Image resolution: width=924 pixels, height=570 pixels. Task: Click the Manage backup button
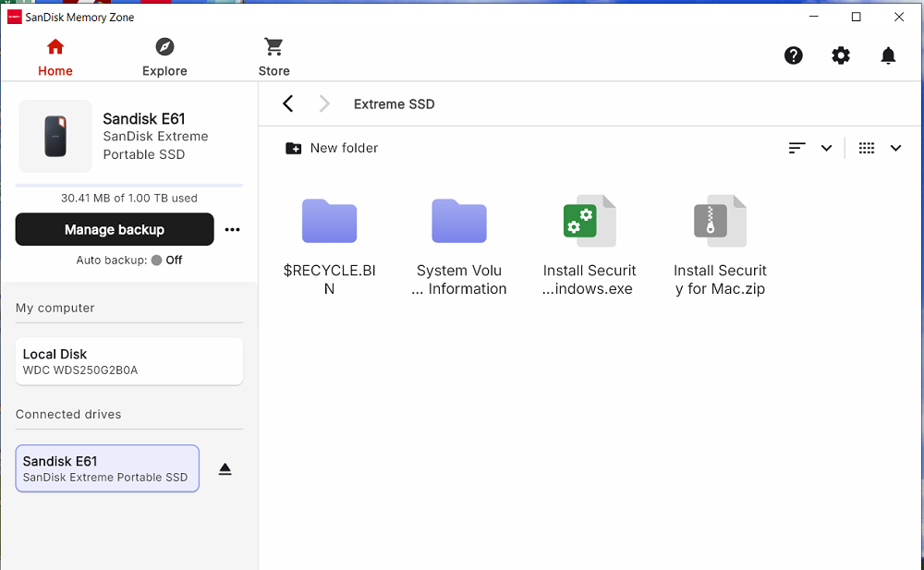click(115, 229)
